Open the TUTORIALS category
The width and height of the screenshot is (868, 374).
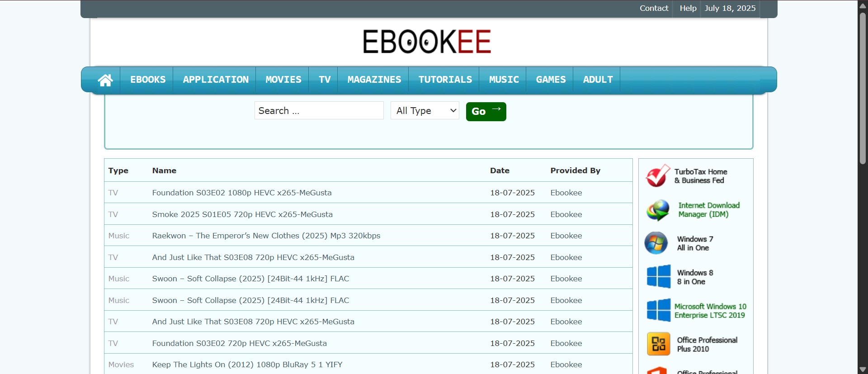pos(445,80)
